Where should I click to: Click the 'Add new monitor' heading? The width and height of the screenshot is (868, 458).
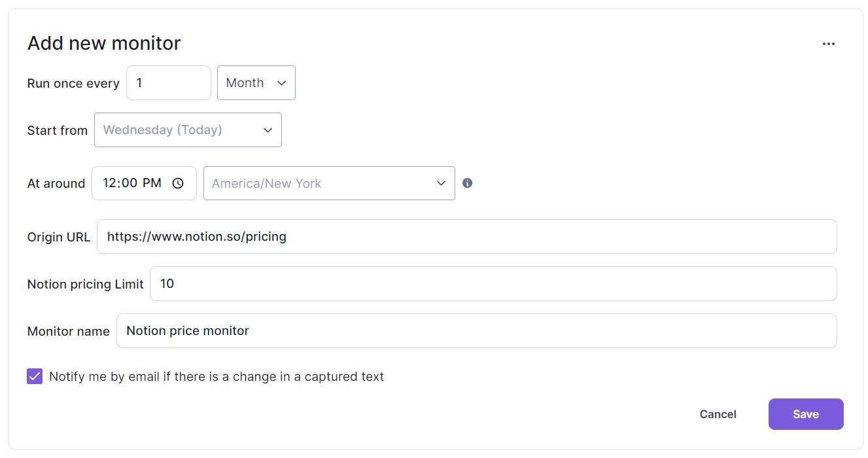pos(104,43)
